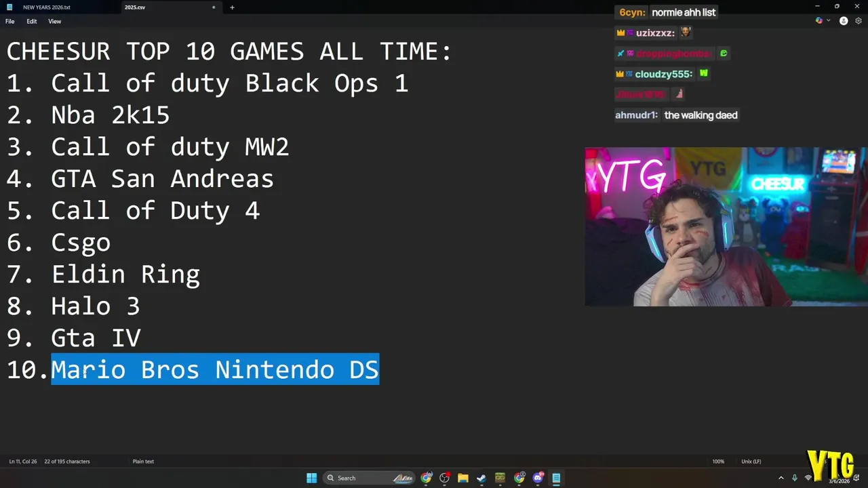Click the 100% zoom level in status bar

tap(718, 462)
